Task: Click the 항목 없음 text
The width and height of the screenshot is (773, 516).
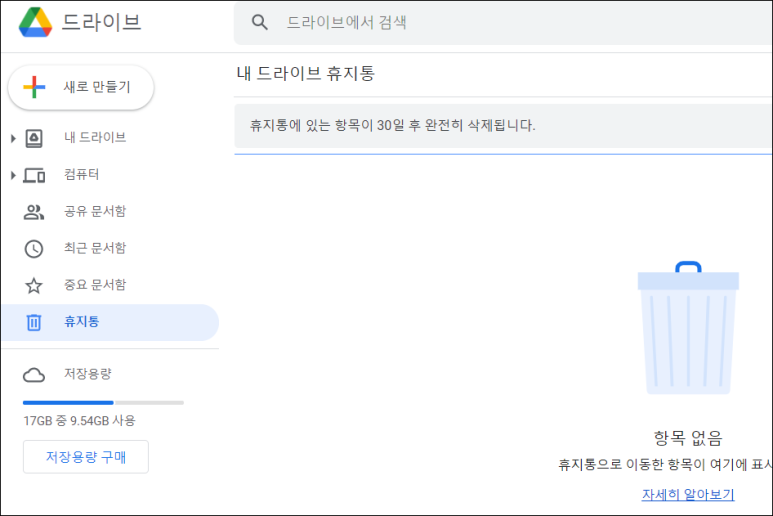Action: 688,438
